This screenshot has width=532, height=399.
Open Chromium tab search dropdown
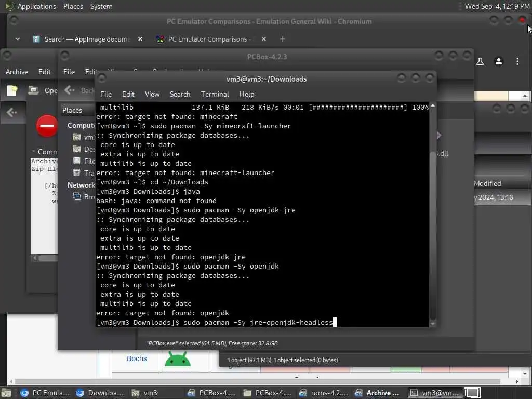(18, 39)
